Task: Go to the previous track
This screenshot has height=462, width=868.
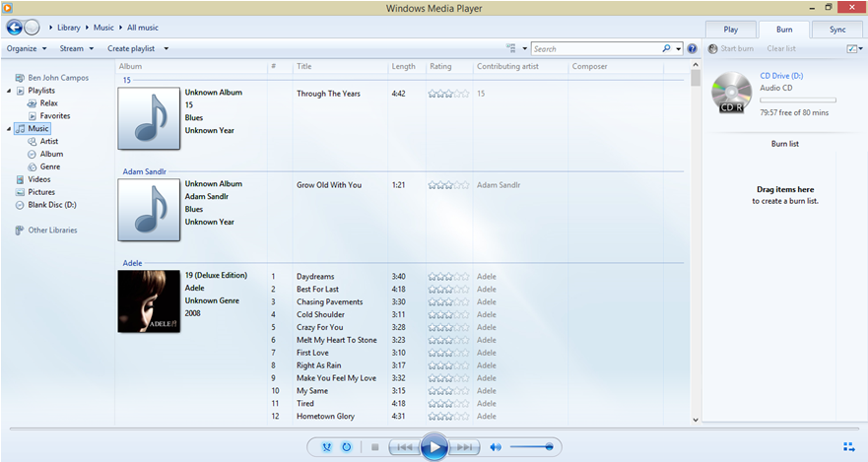Action: [x=403, y=447]
